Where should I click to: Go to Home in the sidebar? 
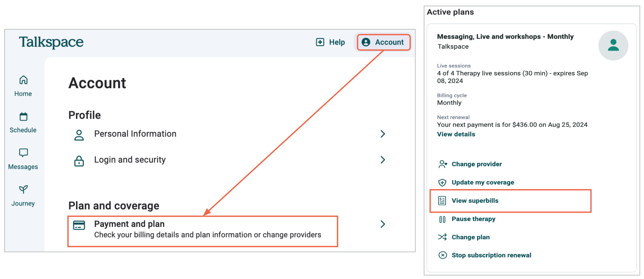pos(23,86)
